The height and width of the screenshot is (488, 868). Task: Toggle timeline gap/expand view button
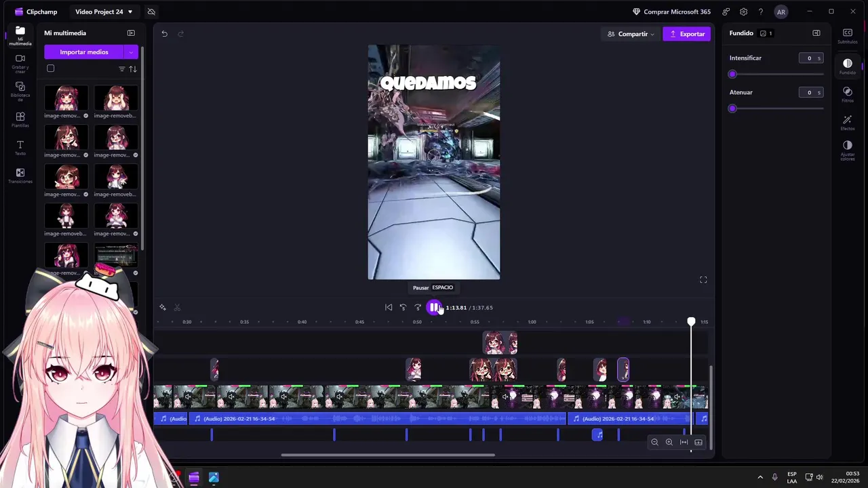[x=698, y=443]
